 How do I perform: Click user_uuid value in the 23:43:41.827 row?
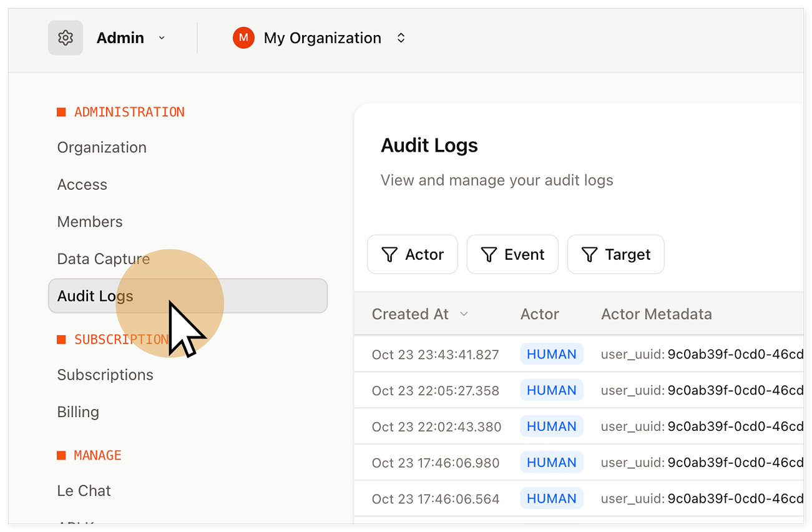[735, 355]
